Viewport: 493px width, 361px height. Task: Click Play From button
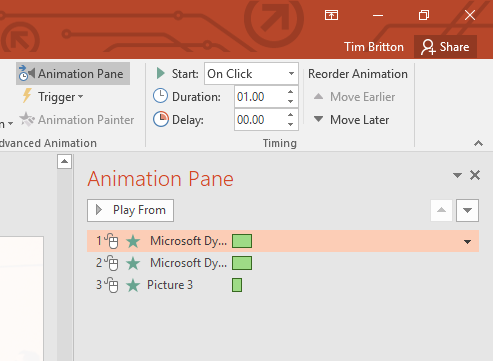tap(130, 210)
